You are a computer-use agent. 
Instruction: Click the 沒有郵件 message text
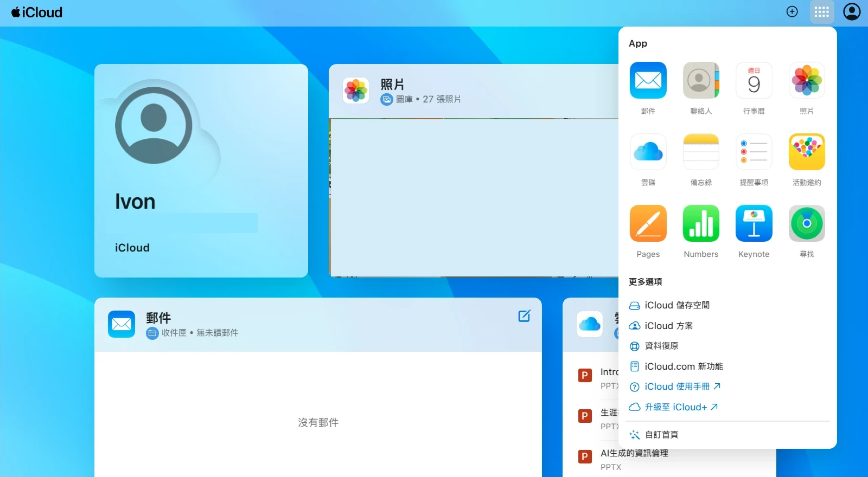pyautogui.click(x=318, y=422)
